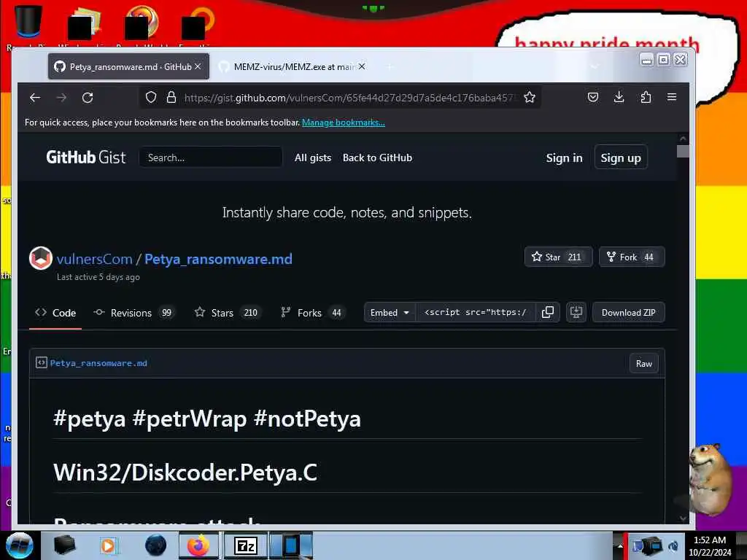747x560 pixels.
Task: Close the MEMZ-virus tab
Action: point(362,66)
